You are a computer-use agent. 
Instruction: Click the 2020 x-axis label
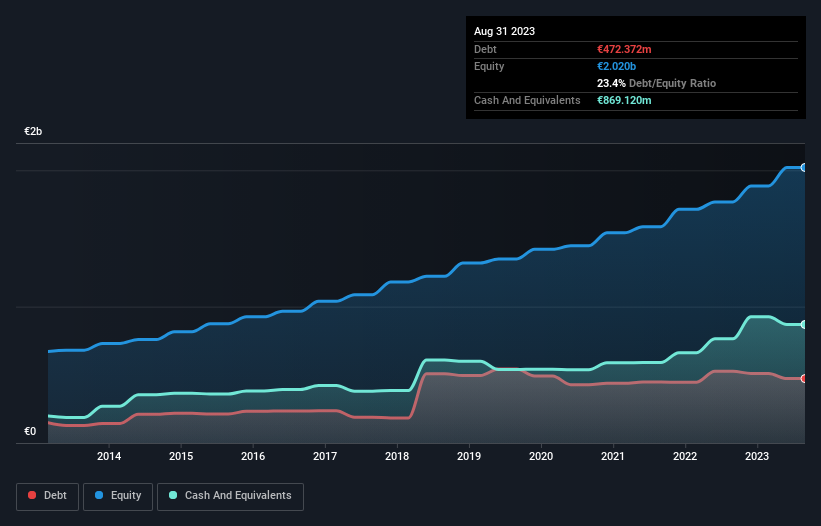pos(541,456)
